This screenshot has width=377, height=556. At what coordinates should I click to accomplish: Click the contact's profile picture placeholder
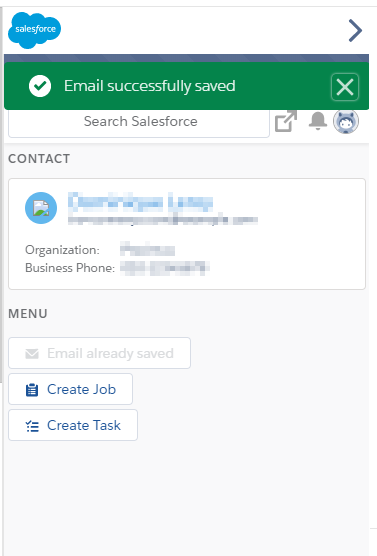tap(41, 208)
